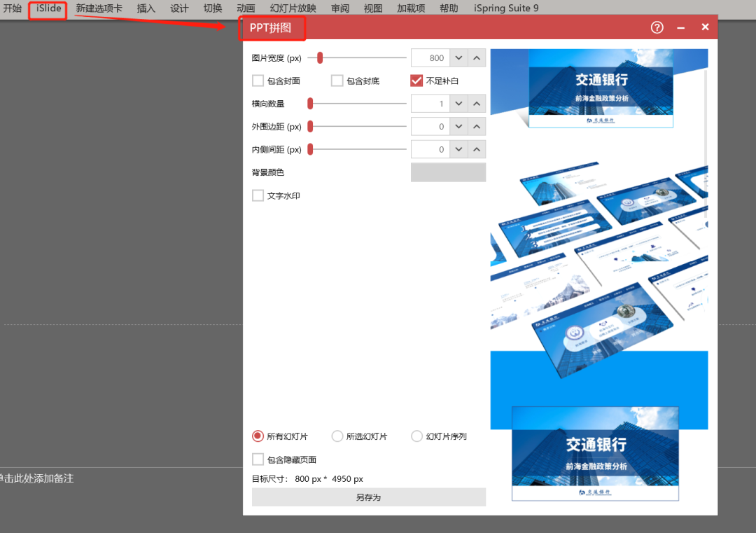
Task: Click the bottom 交通银行 ending slide preview
Action: tap(596, 453)
